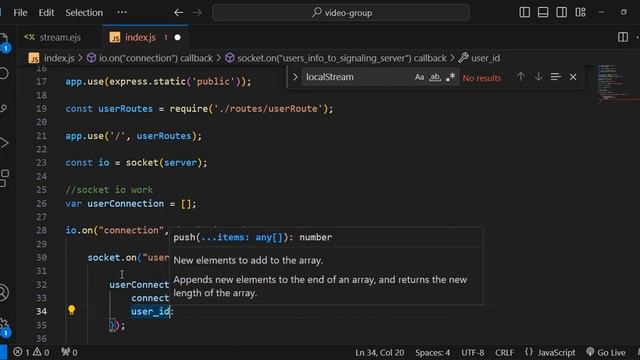Viewport: 640px width, 360px height.
Task: Close the find widget
Action: pyautogui.click(x=573, y=77)
